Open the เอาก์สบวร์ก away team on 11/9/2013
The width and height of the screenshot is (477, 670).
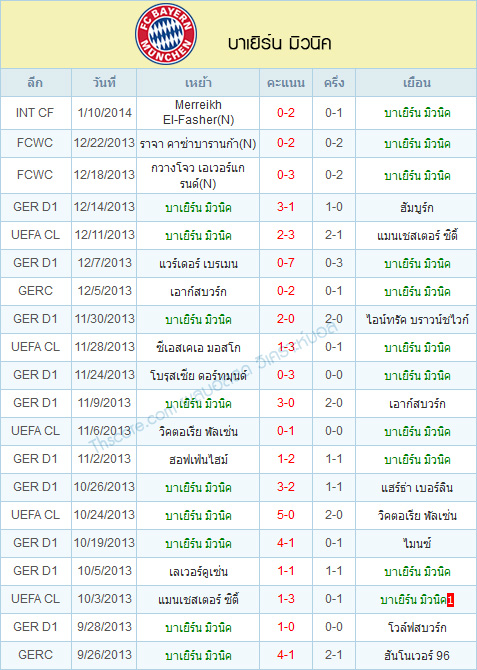(417, 404)
